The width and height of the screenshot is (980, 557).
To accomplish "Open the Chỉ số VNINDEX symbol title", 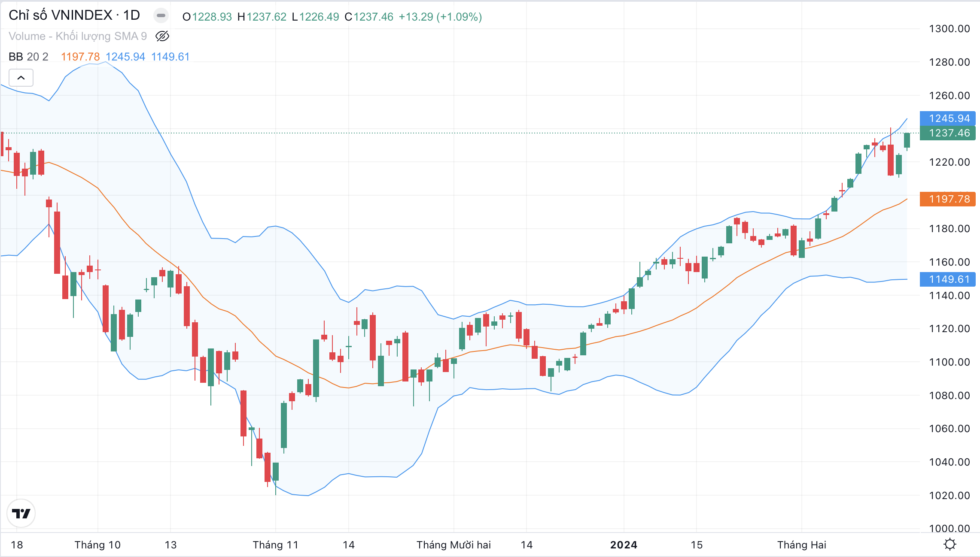I will pyautogui.click(x=74, y=15).
